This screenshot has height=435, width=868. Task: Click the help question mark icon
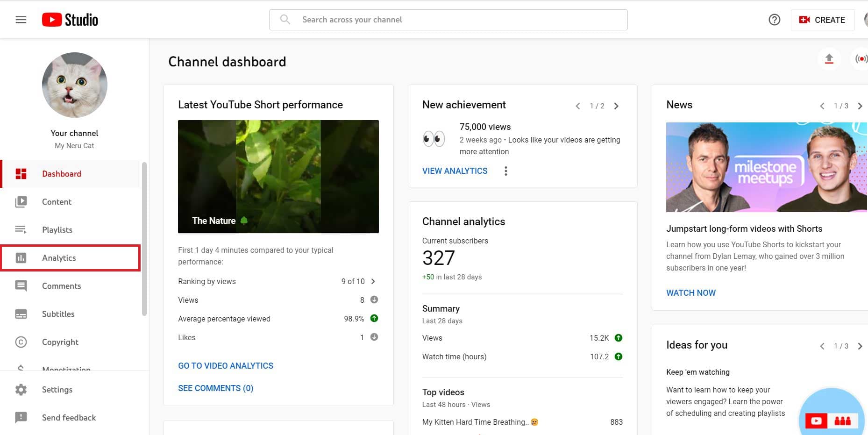click(774, 20)
